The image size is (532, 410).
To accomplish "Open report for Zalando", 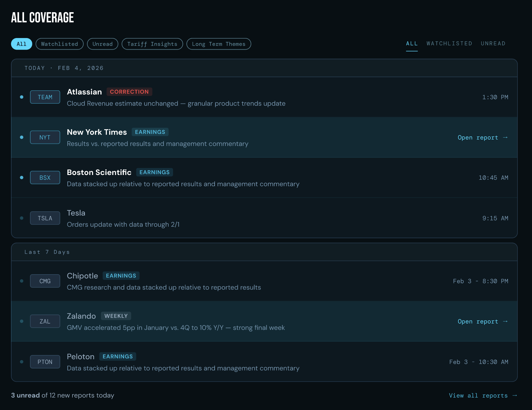I will point(483,321).
